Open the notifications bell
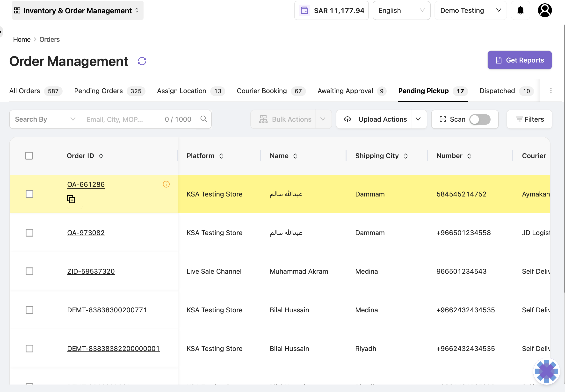The width and height of the screenshot is (565, 392). tap(520, 10)
